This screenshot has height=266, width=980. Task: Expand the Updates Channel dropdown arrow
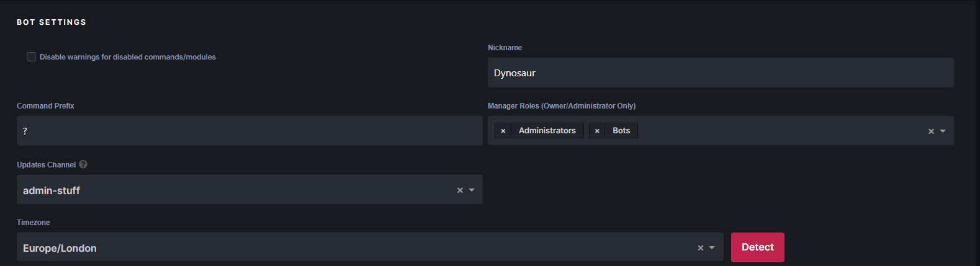472,190
